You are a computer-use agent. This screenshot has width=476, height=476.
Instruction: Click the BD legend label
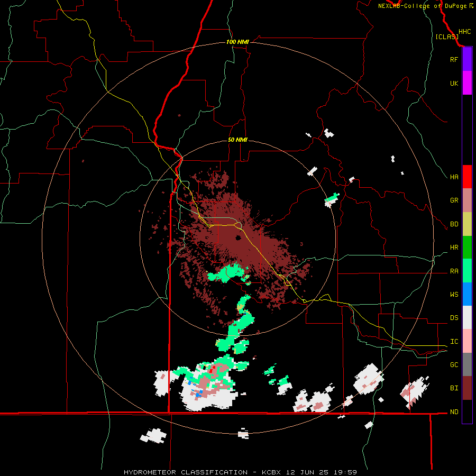click(x=454, y=224)
